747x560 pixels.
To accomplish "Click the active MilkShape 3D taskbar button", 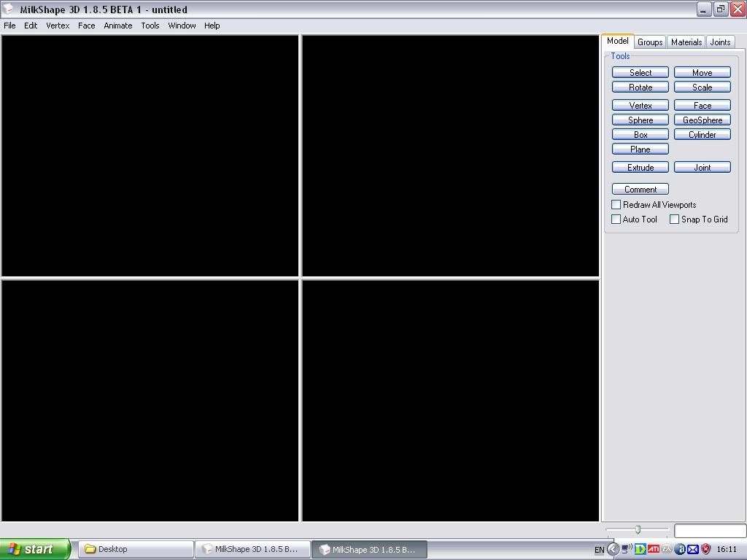I will click(370, 550).
